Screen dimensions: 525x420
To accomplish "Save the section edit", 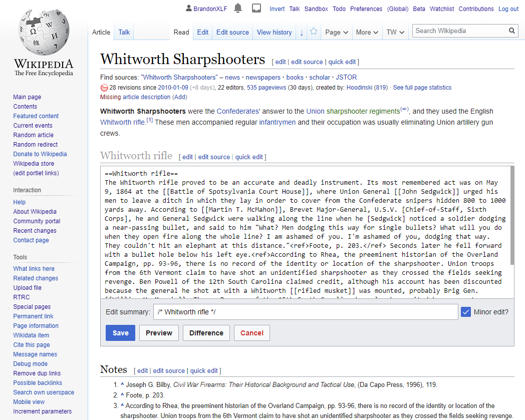I will [x=121, y=333].
